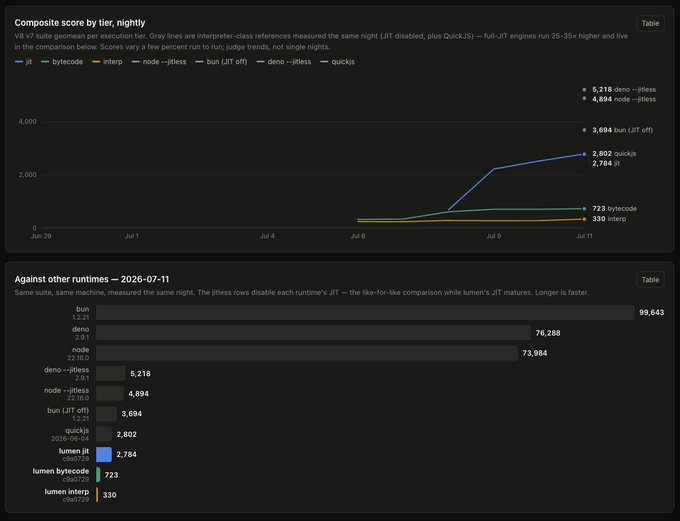Image resolution: width=680 pixels, height=521 pixels.
Task: Toggle the jit series in the legend
Action: tap(23, 62)
